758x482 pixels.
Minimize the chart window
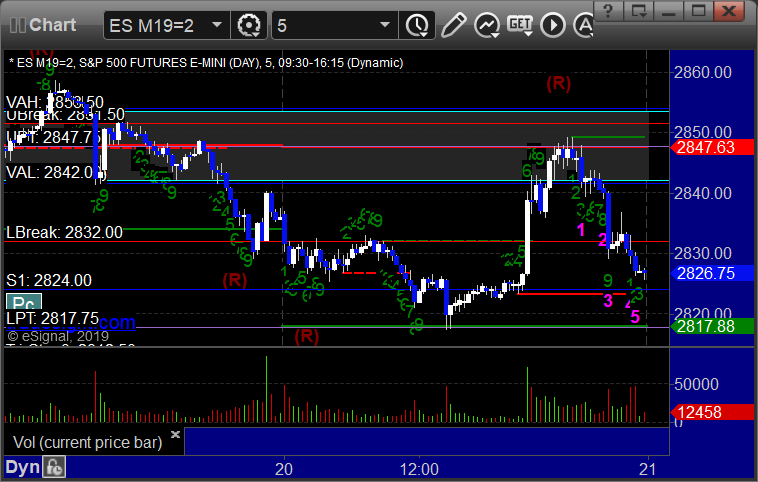coord(669,11)
